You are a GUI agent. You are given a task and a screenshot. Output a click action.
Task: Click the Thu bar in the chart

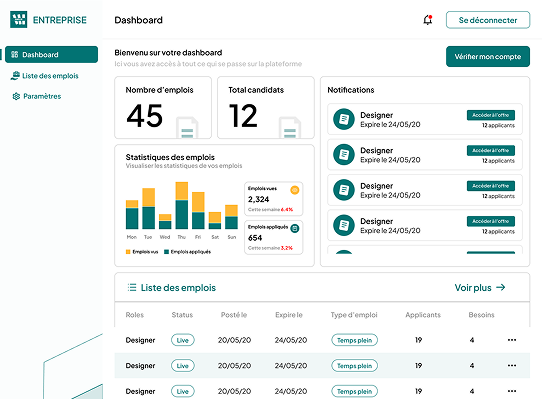(x=182, y=205)
